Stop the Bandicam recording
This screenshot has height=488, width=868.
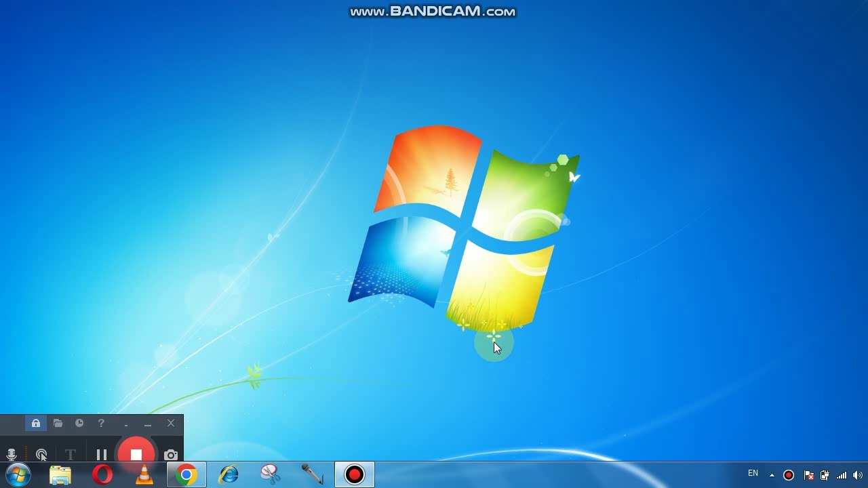pyautogui.click(x=136, y=454)
